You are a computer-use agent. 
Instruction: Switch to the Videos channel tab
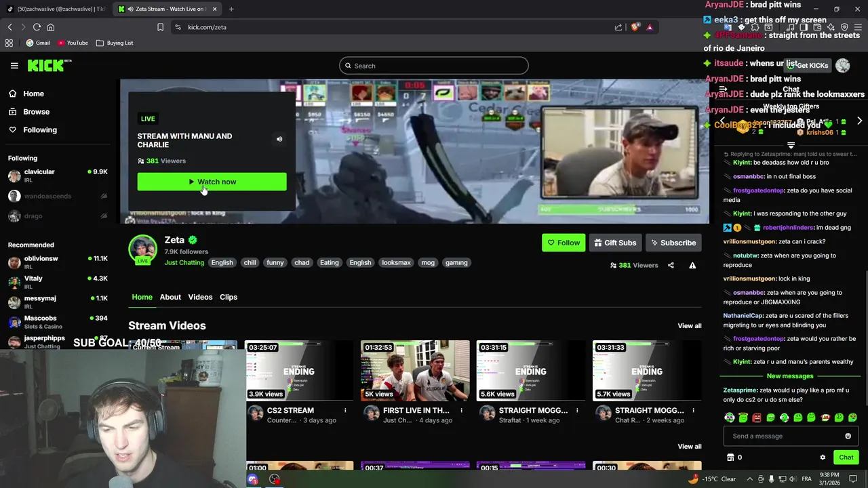[x=200, y=297]
